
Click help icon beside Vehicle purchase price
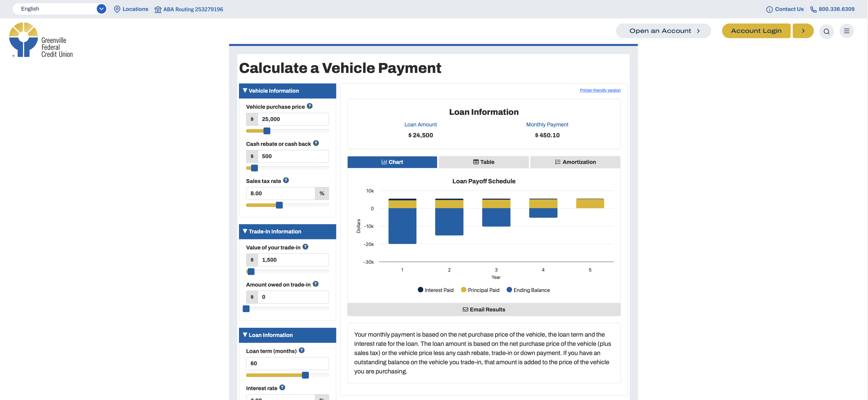[x=310, y=106]
